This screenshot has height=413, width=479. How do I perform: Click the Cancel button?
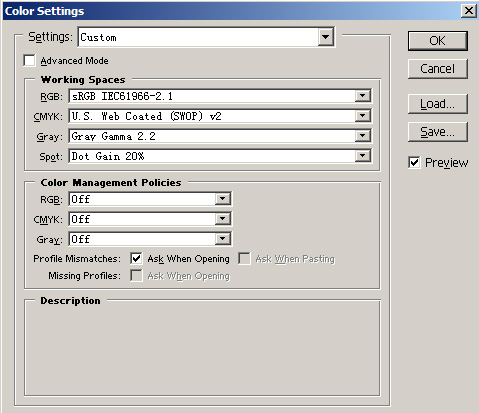(438, 69)
